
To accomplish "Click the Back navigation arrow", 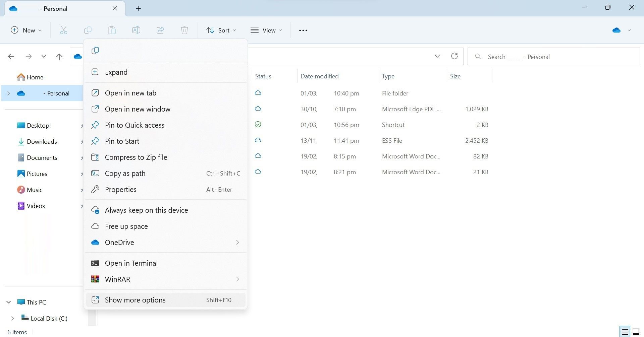I will (11, 57).
